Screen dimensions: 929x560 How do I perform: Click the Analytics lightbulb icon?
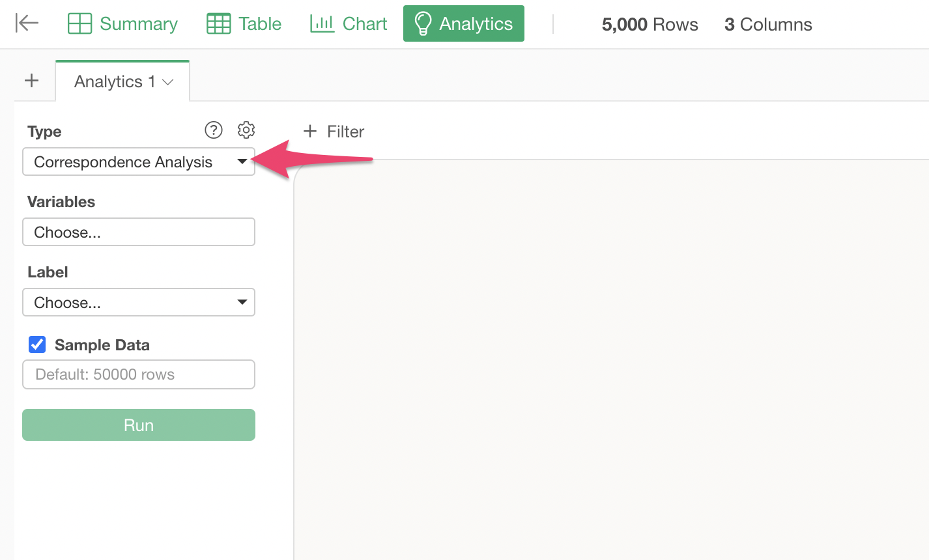point(423,24)
